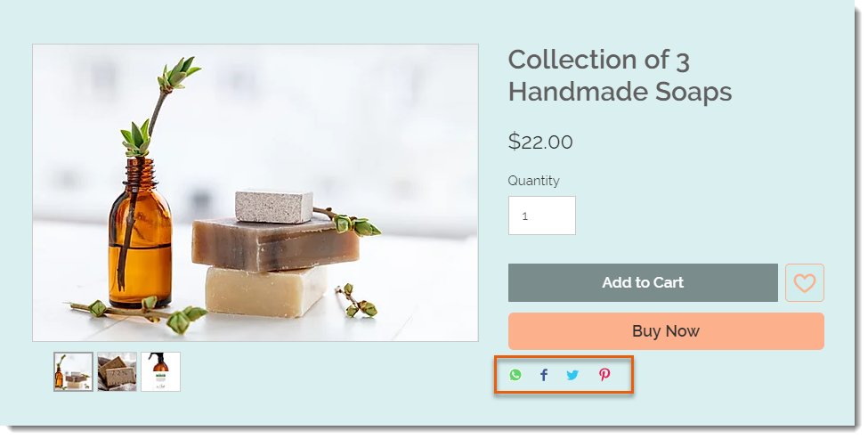Image resolution: width=868 pixels, height=439 pixels.
Task: Open the main product image
Action: [x=256, y=192]
